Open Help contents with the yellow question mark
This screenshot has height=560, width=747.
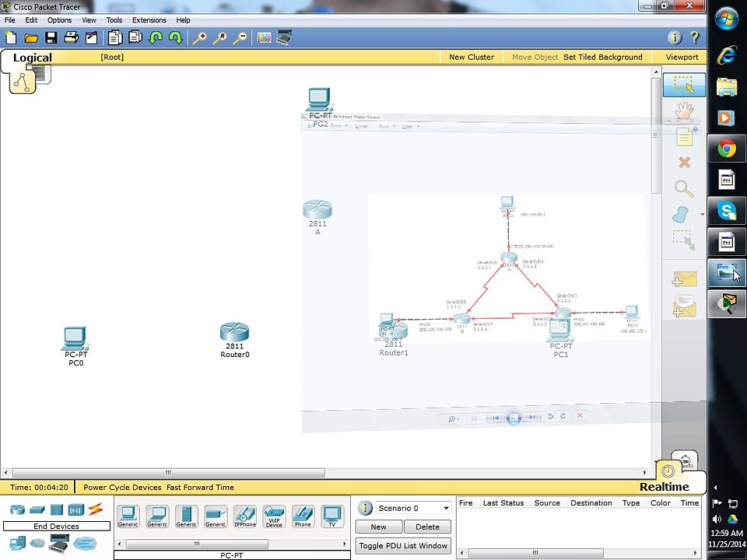[x=695, y=37]
